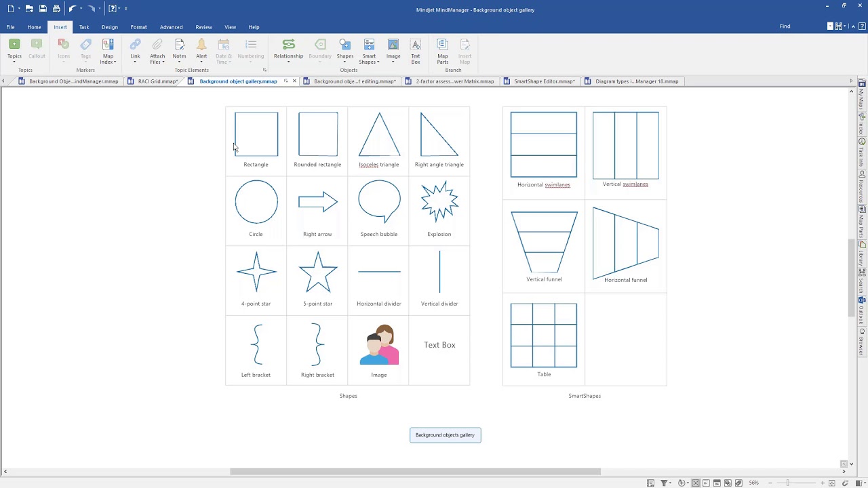The width and height of the screenshot is (868, 488).
Task: Click the Notes icon in Topic Elements
Action: [x=179, y=45]
